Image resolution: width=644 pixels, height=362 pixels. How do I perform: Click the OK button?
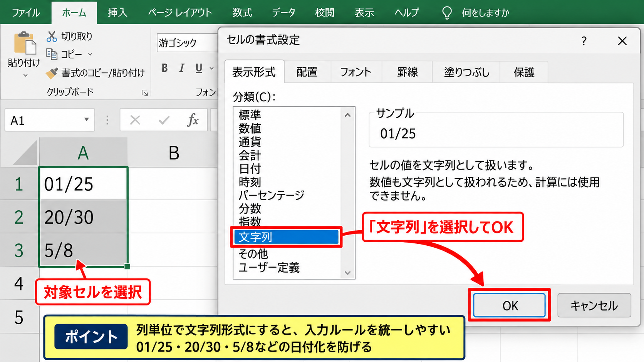pos(509,305)
